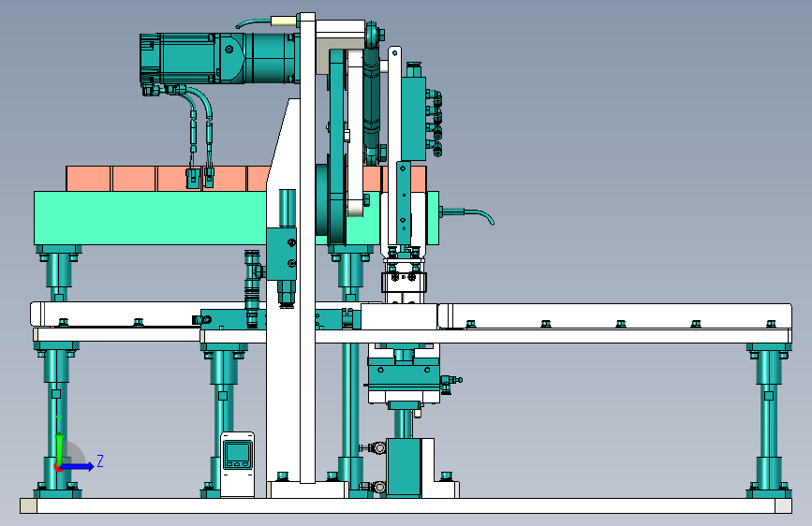Click the curved sensor cable on the right of the conveyor
Image resolution: width=812 pixels, height=526 pixels.
click(467, 213)
